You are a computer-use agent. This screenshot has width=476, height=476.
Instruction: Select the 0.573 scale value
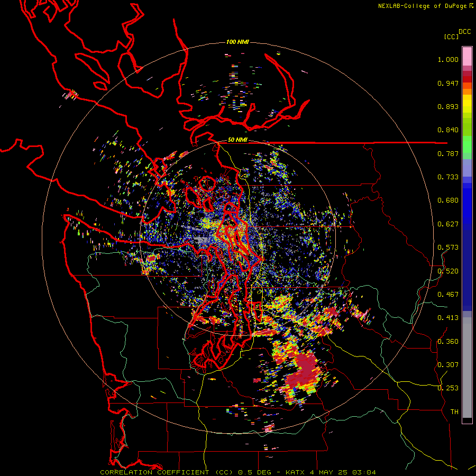(x=448, y=248)
